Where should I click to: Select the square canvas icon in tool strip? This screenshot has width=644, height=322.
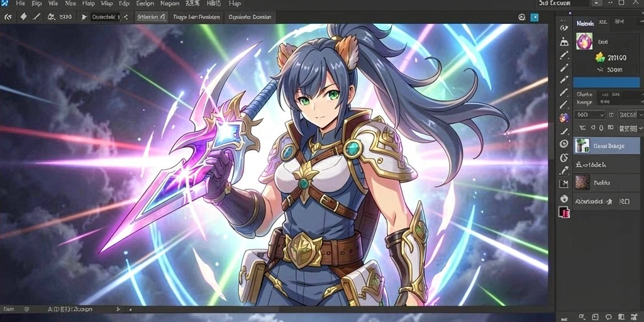[564, 184]
